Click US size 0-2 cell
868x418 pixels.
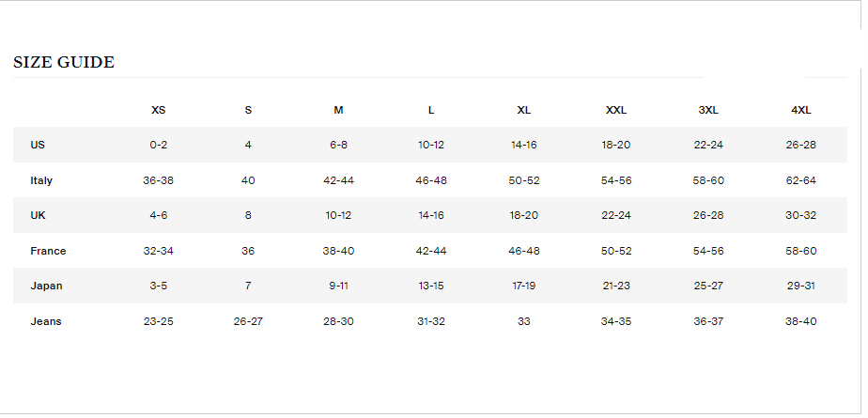(x=158, y=146)
